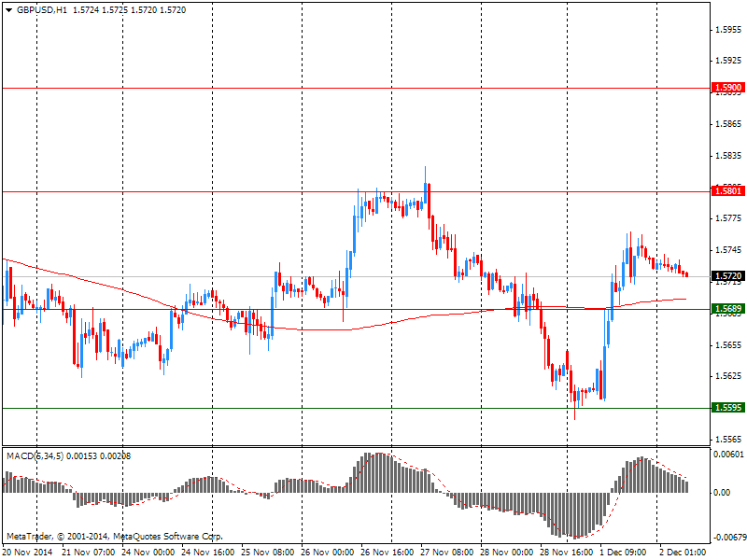Viewport: 747px width, 560px height.
Task: Select the MACD scale value -0.00679
Action: pos(729,538)
